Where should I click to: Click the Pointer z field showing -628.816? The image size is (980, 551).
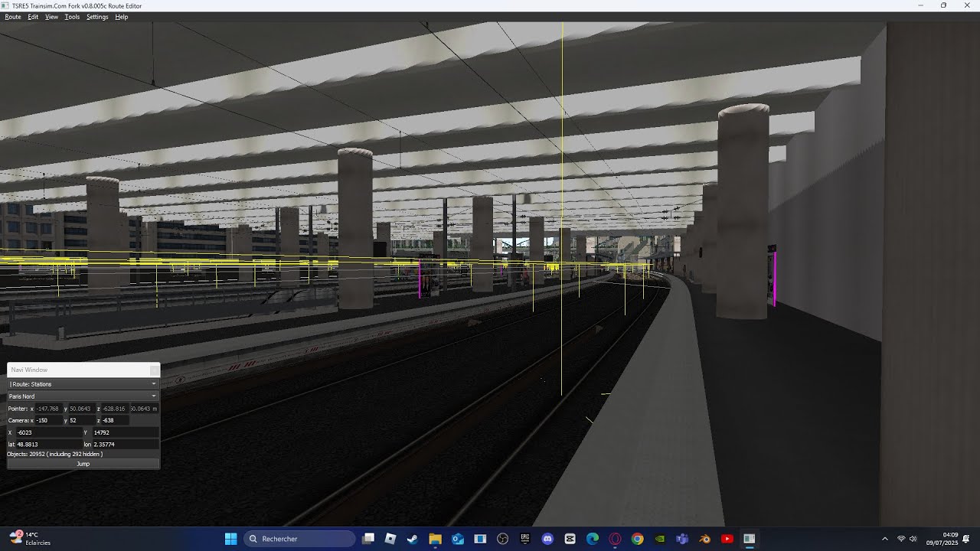(x=114, y=409)
